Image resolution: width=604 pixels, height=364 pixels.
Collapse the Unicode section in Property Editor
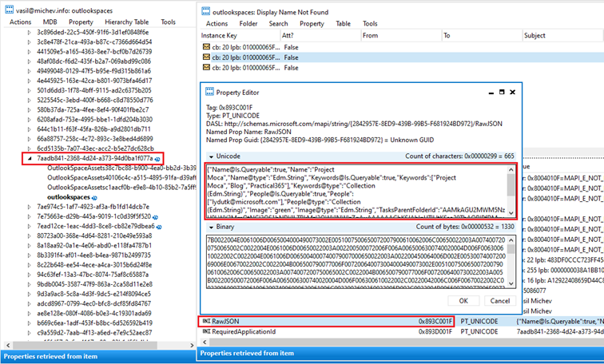(x=210, y=156)
